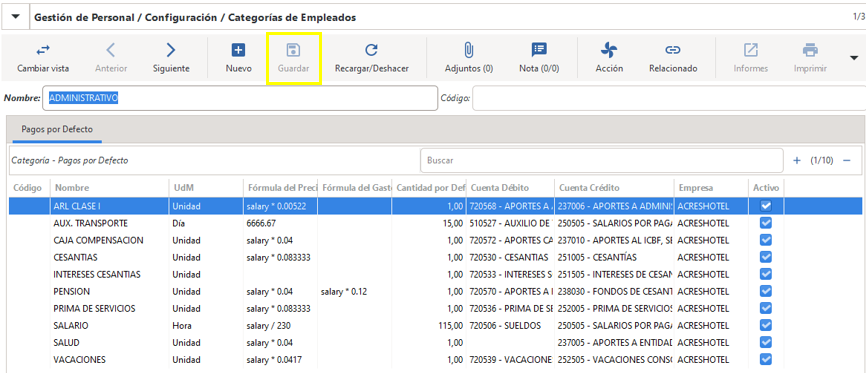Click debit account '720530 - CESANTIAS'
Image resolution: width=866 pixels, height=373 pixels.
(x=508, y=257)
